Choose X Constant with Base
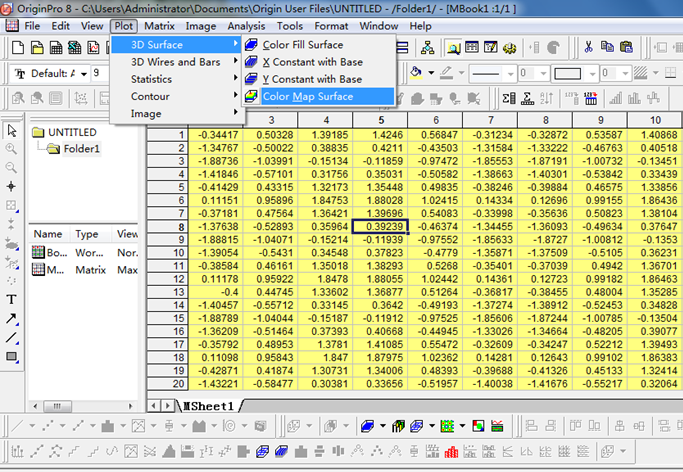 coord(319,62)
